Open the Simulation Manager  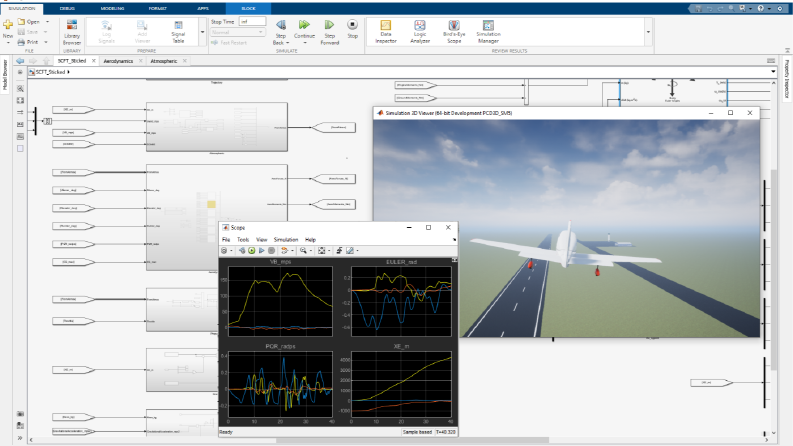pyautogui.click(x=488, y=31)
